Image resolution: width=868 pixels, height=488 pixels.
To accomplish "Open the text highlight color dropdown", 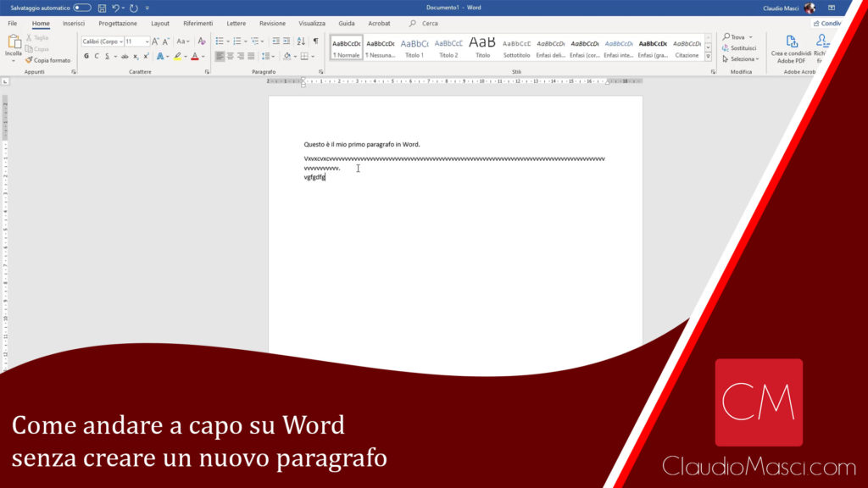I will coord(185,56).
